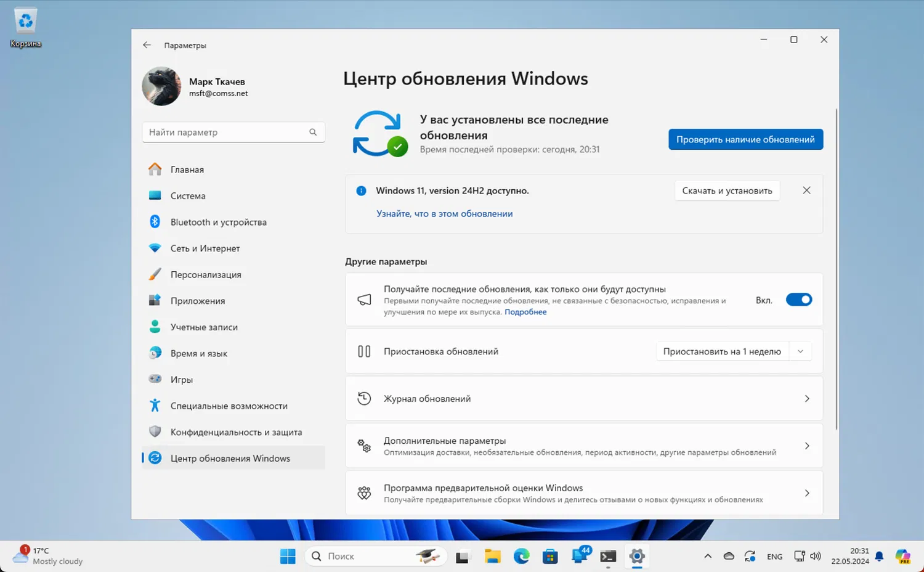Click the search magnifier in Найти параметр
924x572 pixels.
[x=313, y=132]
